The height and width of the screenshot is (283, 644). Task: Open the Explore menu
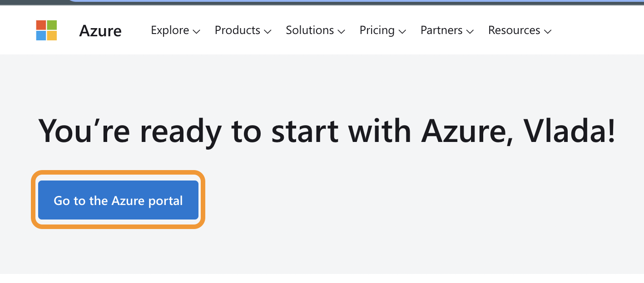[x=170, y=30]
